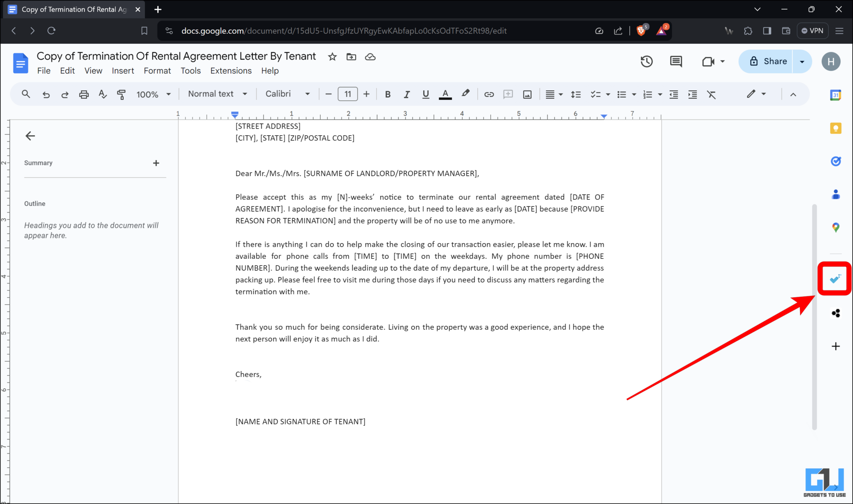Toggle bold formatting
Screen dimensions: 853x504
click(x=387, y=94)
